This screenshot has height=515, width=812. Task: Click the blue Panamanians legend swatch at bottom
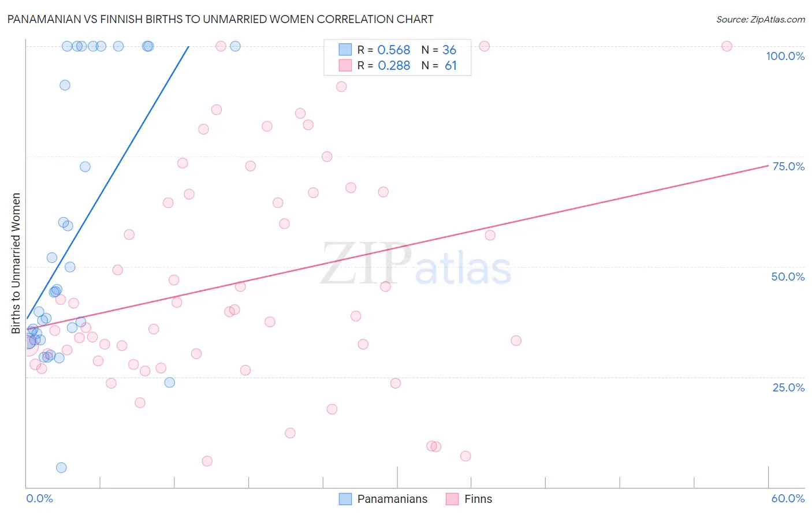(345, 499)
